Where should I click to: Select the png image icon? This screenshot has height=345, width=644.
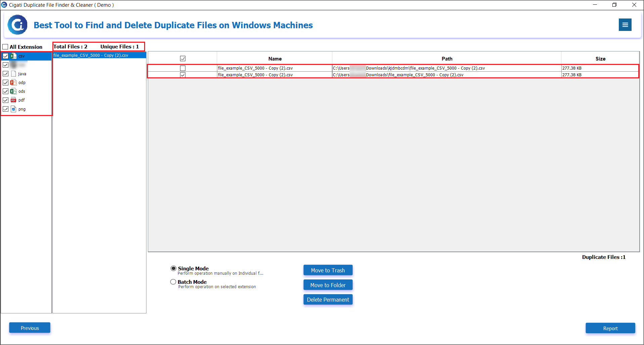point(13,109)
